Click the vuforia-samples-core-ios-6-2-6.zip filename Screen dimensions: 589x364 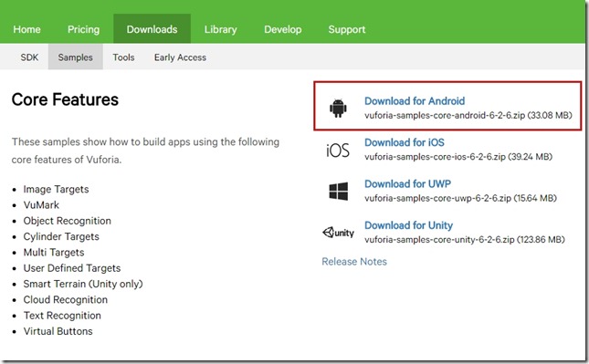click(x=435, y=157)
